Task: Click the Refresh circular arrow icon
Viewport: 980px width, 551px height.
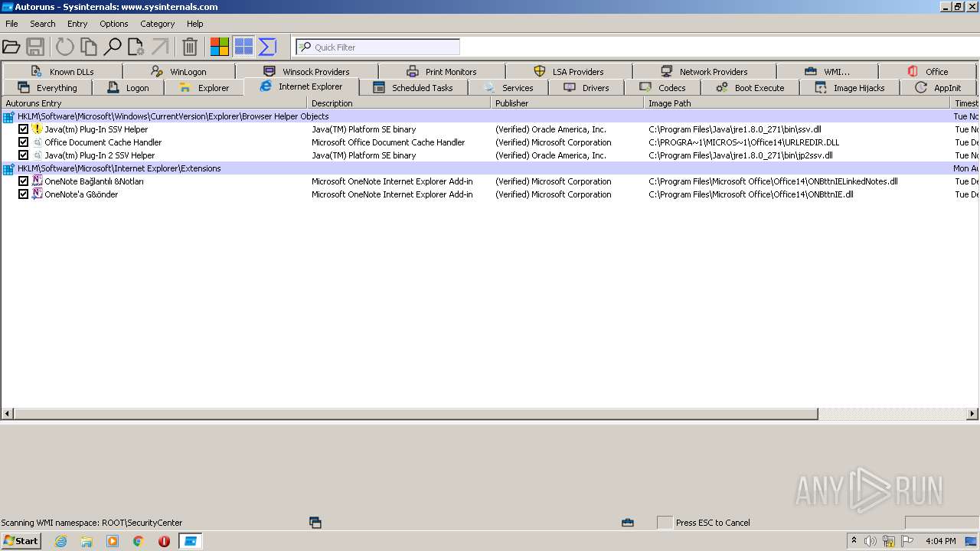Action: click(x=65, y=47)
